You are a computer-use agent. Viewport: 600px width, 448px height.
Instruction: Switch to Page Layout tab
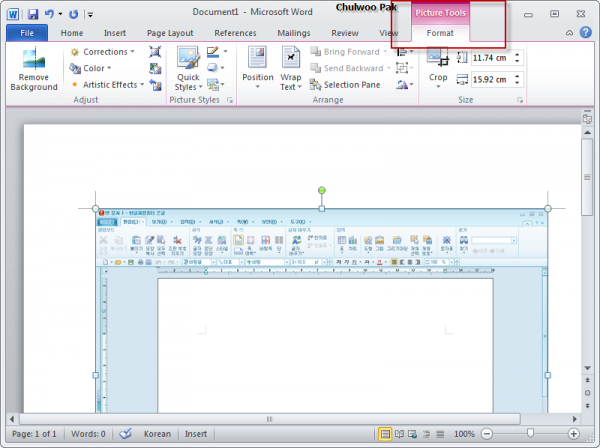point(170,33)
